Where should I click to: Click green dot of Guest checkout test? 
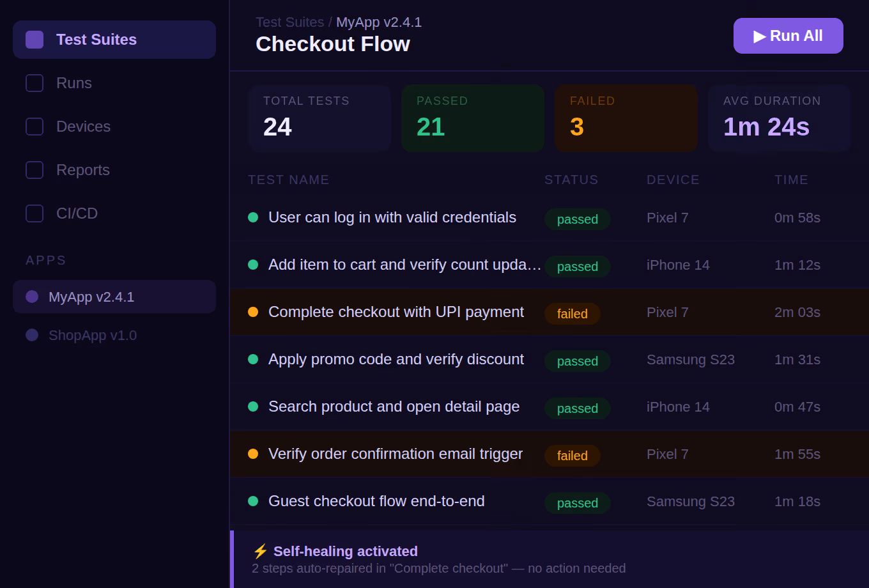click(253, 501)
